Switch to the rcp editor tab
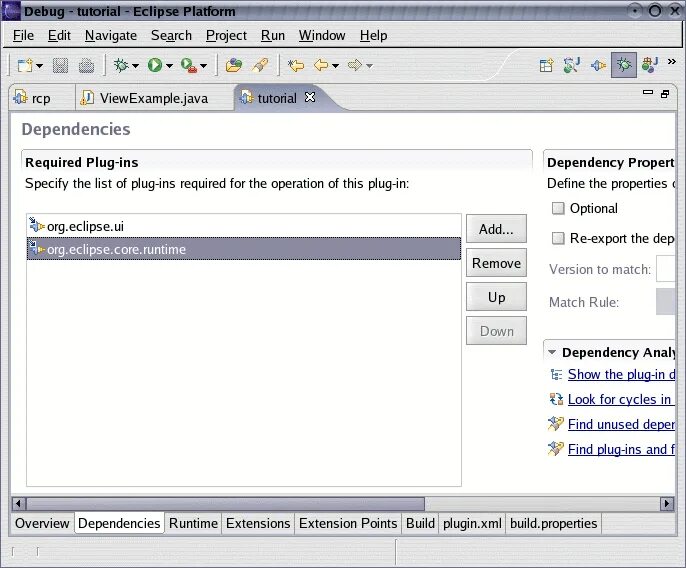 (x=42, y=98)
